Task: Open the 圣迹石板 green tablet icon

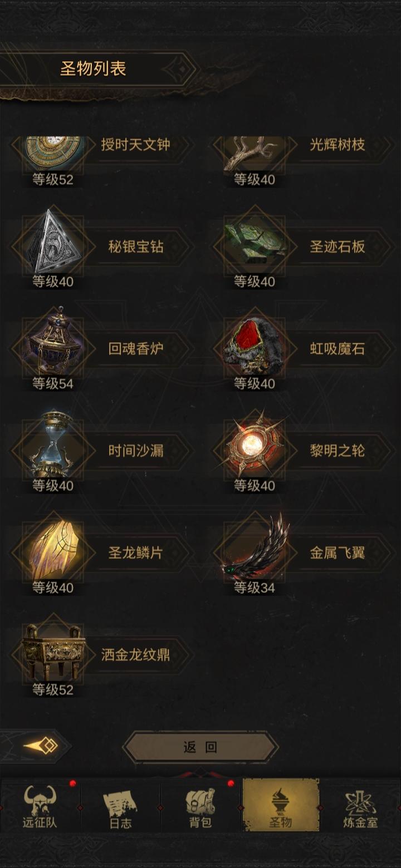Action: click(x=255, y=243)
